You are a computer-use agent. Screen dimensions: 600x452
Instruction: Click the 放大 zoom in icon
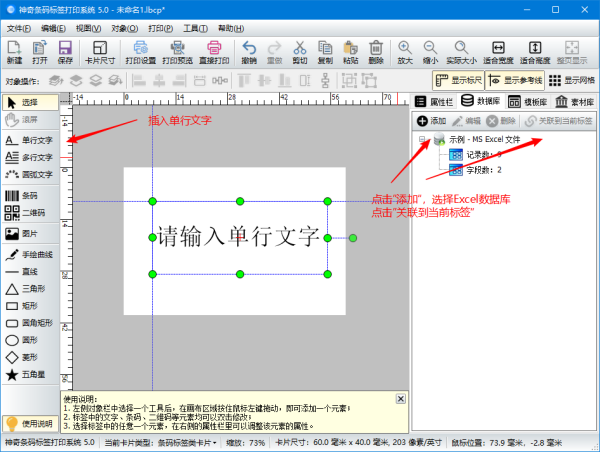405,52
